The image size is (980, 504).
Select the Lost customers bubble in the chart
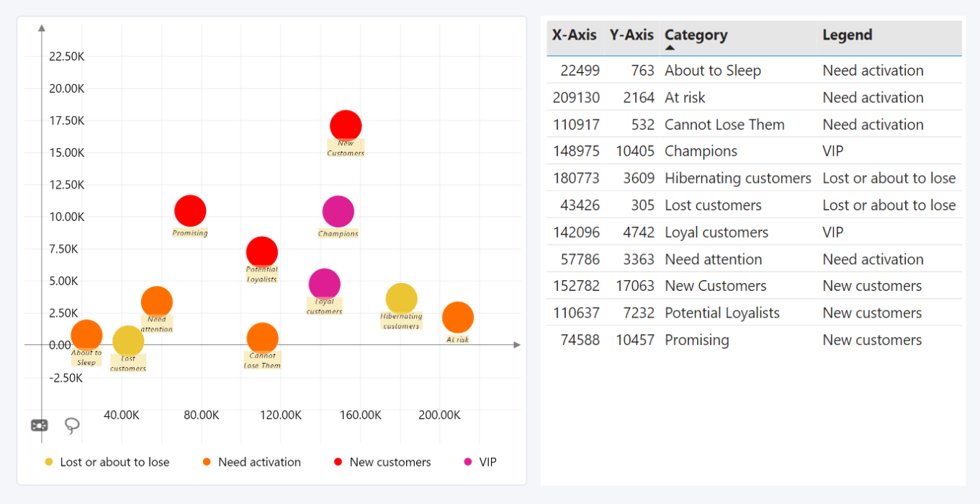point(128,341)
